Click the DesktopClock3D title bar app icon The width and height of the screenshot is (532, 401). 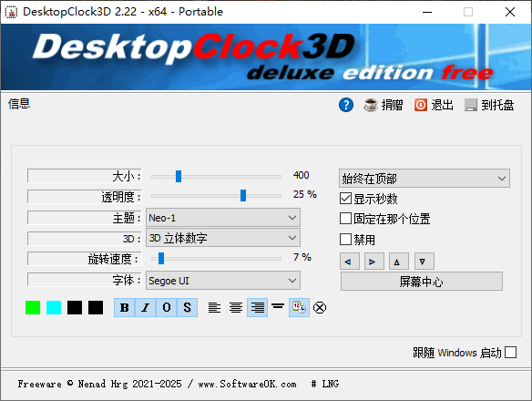point(11,12)
